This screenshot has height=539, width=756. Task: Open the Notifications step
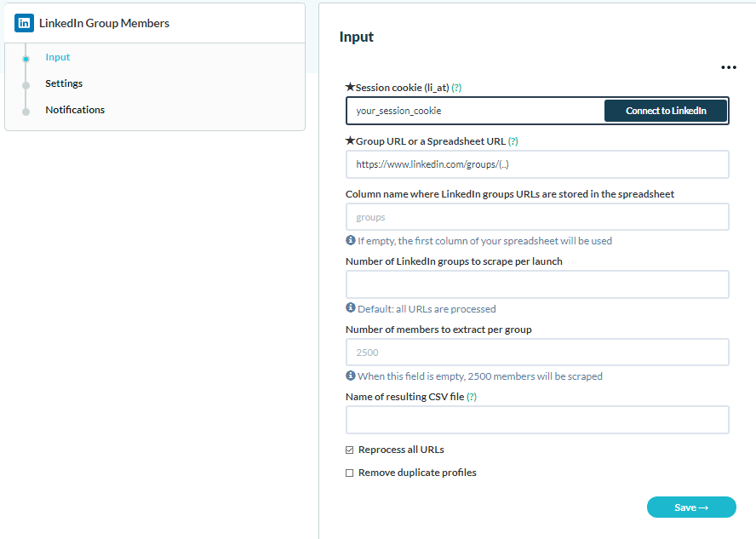coord(75,110)
